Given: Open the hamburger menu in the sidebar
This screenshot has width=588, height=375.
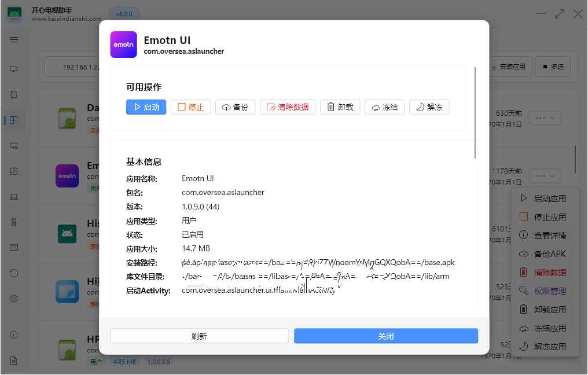Looking at the screenshot, I should pos(13,39).
